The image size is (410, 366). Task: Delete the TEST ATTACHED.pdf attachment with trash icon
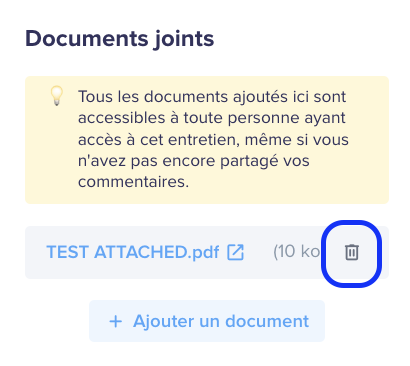click(351, 252)
